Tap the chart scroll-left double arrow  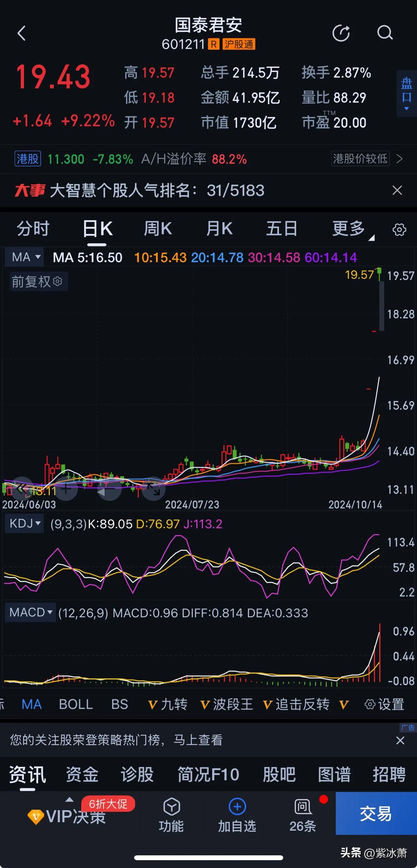coord(22,488)
